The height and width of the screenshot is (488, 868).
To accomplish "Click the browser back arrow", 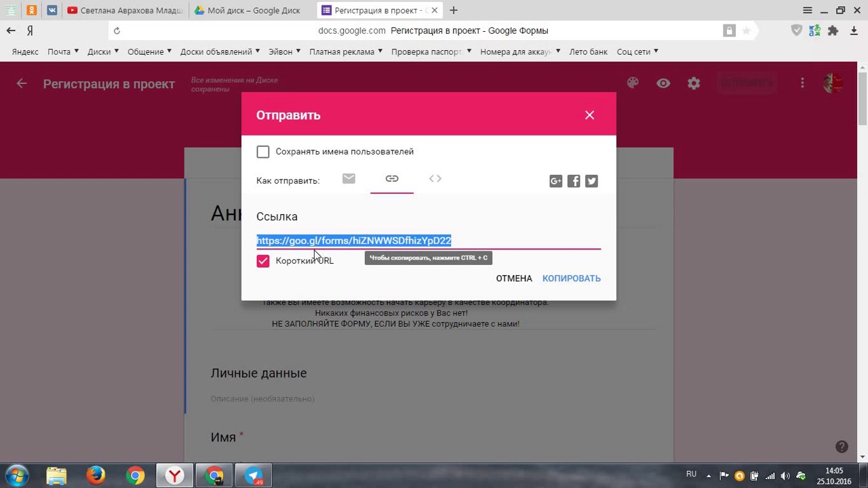I will click(x=11, y=30).
